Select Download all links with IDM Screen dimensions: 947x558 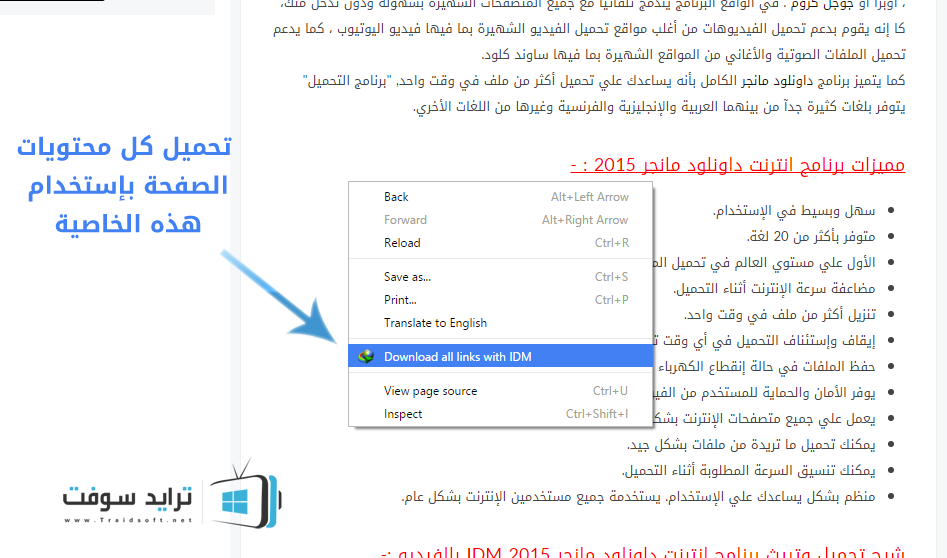tap(501, 356)
